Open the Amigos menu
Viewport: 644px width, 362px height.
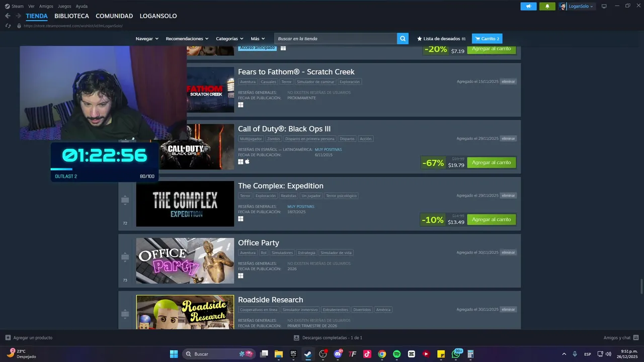pos(46,6)
